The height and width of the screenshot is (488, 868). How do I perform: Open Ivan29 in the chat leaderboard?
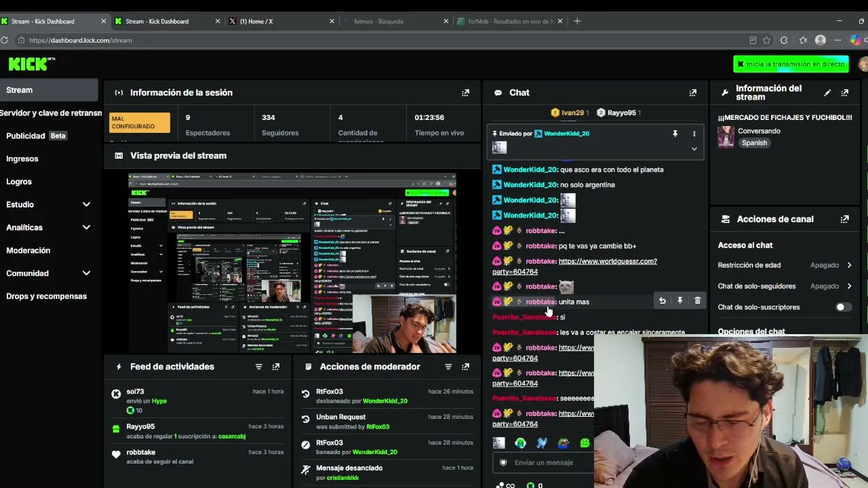[x=568, y=113]
